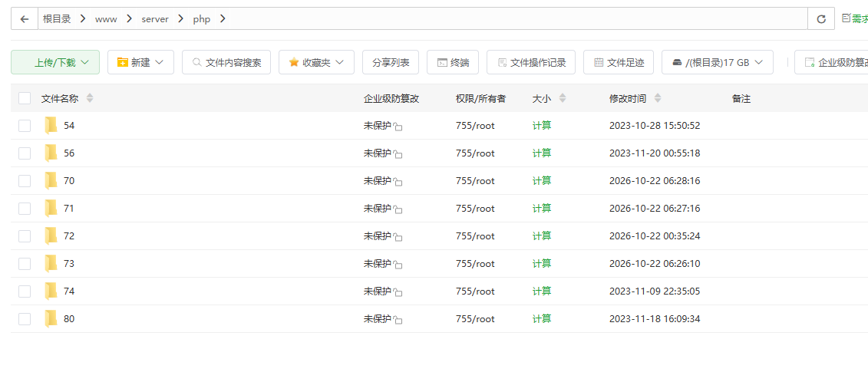Click the lock icon in row 80
This screenshot has width=868, height=382.
398,320
